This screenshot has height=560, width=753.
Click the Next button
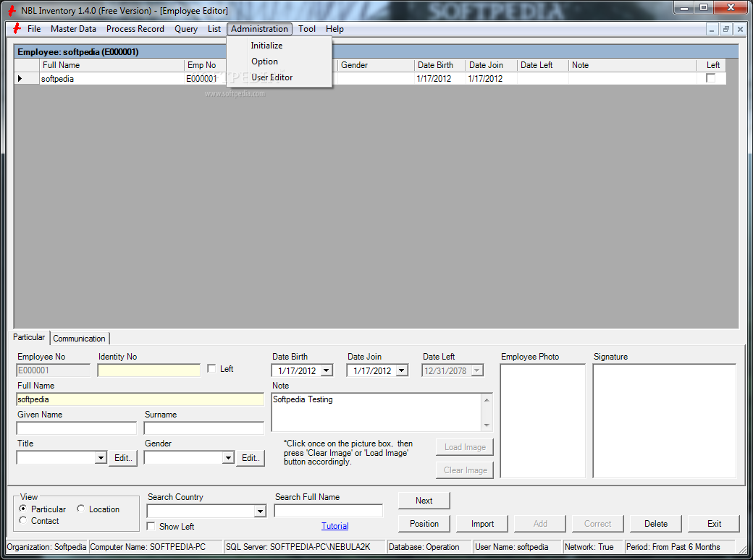424,501
